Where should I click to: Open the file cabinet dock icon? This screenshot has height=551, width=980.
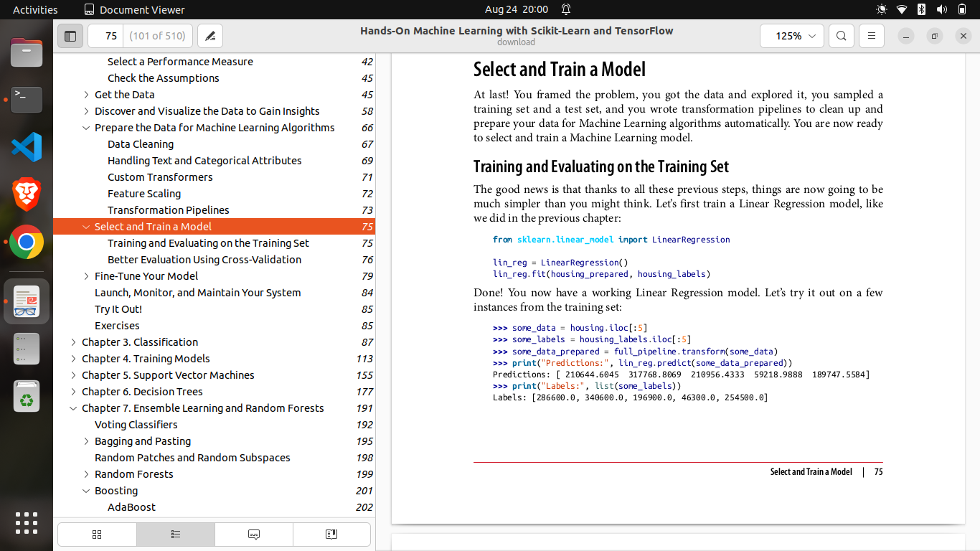click(27, 349)
